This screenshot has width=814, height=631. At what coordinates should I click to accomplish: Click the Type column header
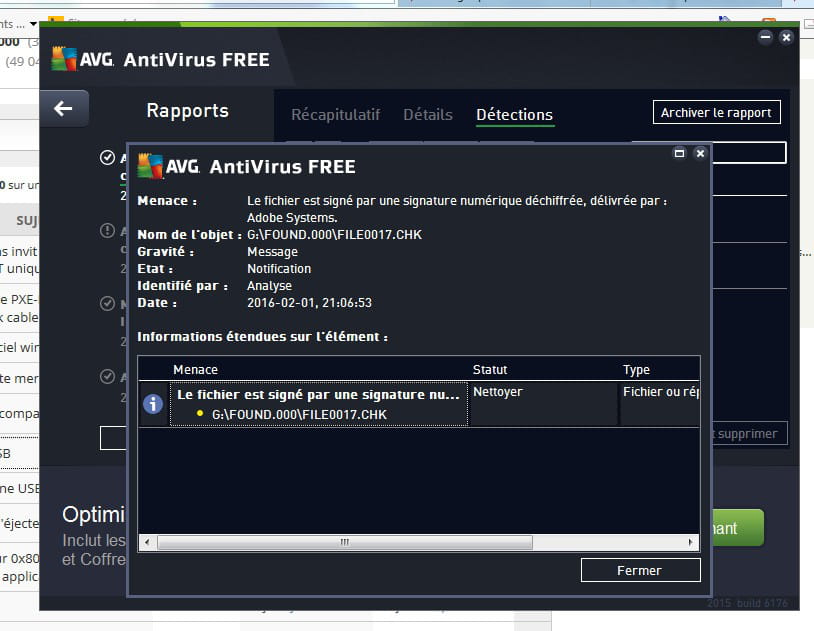tap(636, 369)
